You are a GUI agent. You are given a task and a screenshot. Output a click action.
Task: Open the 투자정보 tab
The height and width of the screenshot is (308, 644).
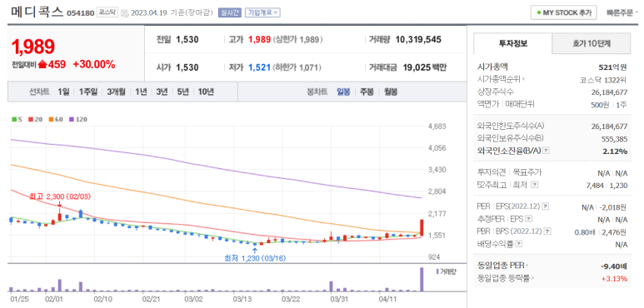[512, 43]
